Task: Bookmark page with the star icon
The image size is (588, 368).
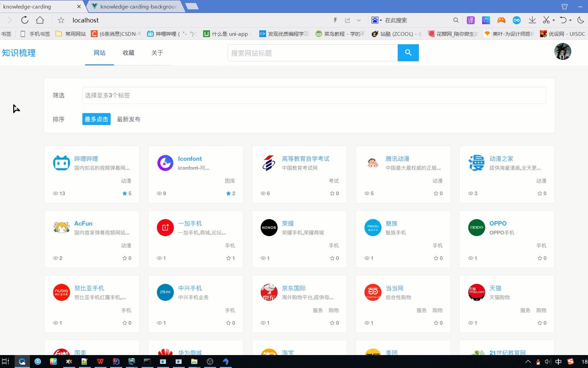Action: [61, 20]
